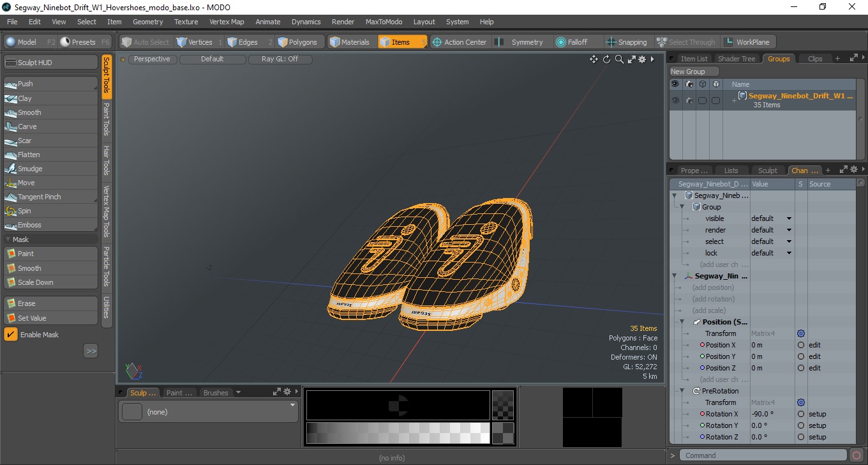Choose the mask Paint tool

pyautogui.click(x=50, y=254)
